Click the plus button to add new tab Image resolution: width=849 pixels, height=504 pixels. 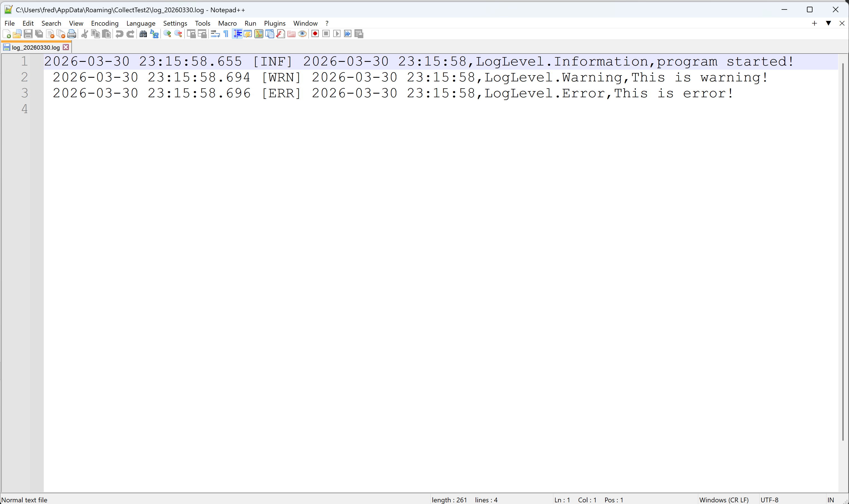(x=814, y=23)
